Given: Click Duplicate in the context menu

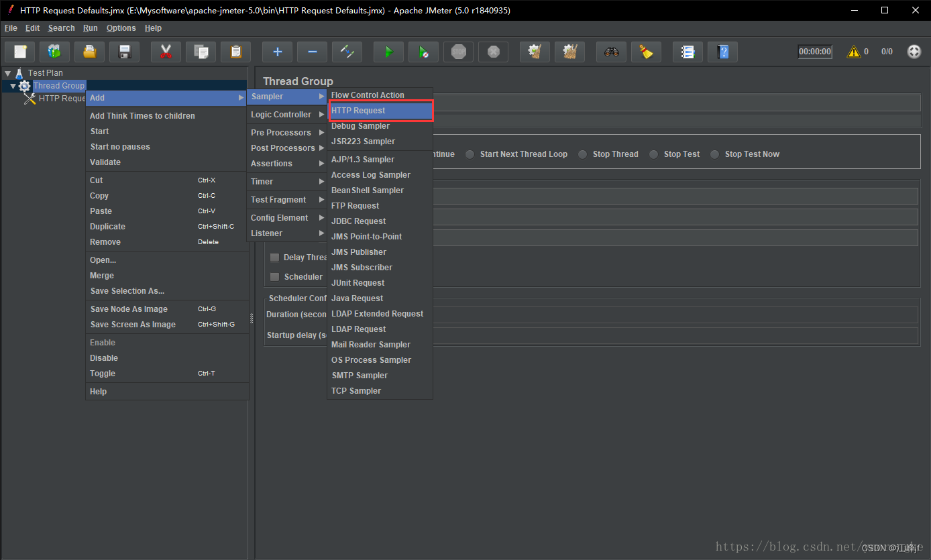Looking at the screenshot, I should (x=167, y=227).
